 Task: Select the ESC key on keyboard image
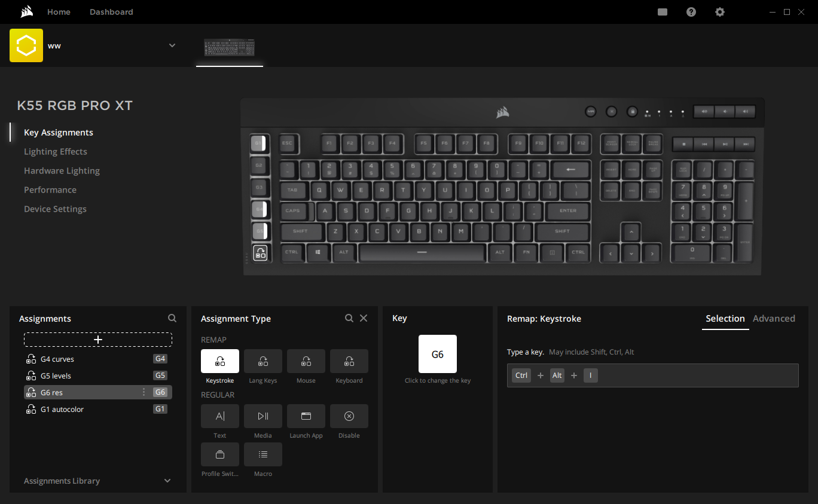click(x=287, y=143)
